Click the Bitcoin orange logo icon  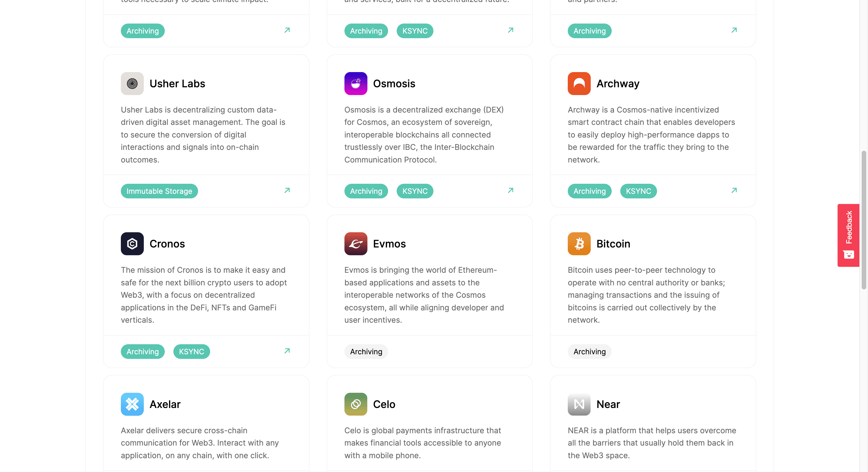pyautogui.click(x=579, y=243)
